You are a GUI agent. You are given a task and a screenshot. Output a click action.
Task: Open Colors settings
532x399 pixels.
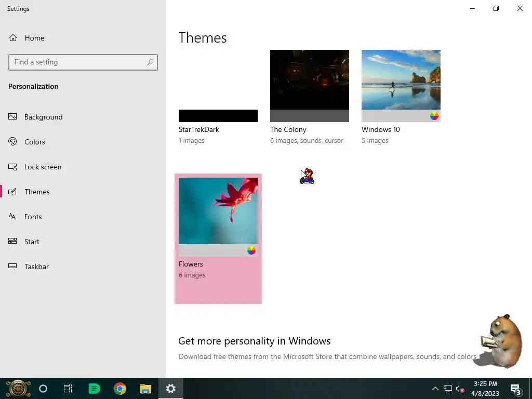(83, 142)
